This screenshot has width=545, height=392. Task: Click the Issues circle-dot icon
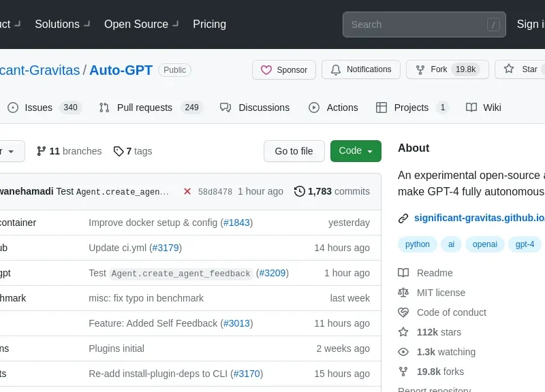(13, 108)
